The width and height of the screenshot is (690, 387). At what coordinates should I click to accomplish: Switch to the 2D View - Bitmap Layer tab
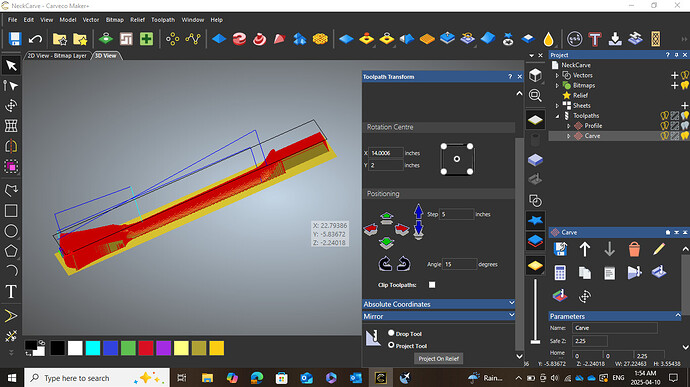coord(57,55)
